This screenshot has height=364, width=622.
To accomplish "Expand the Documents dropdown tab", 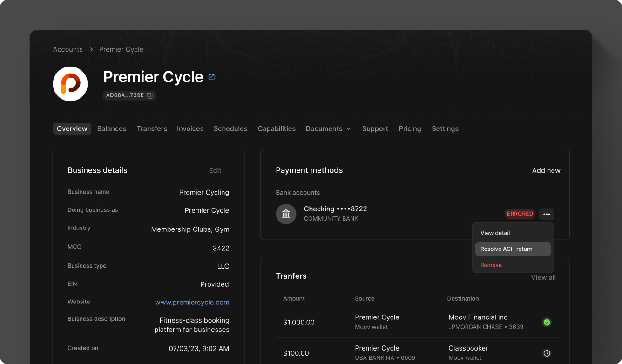I will pyautogui.click(x=328, y=129).
